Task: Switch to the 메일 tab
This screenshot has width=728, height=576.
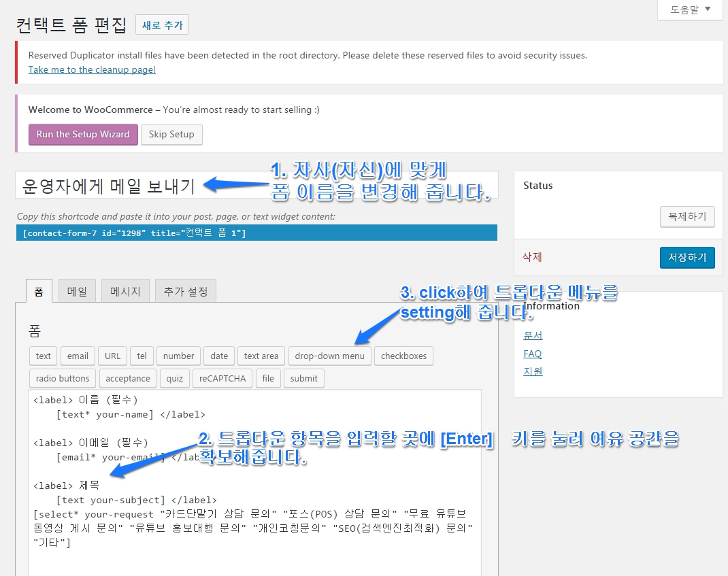Action: click(x=77, y=290)
